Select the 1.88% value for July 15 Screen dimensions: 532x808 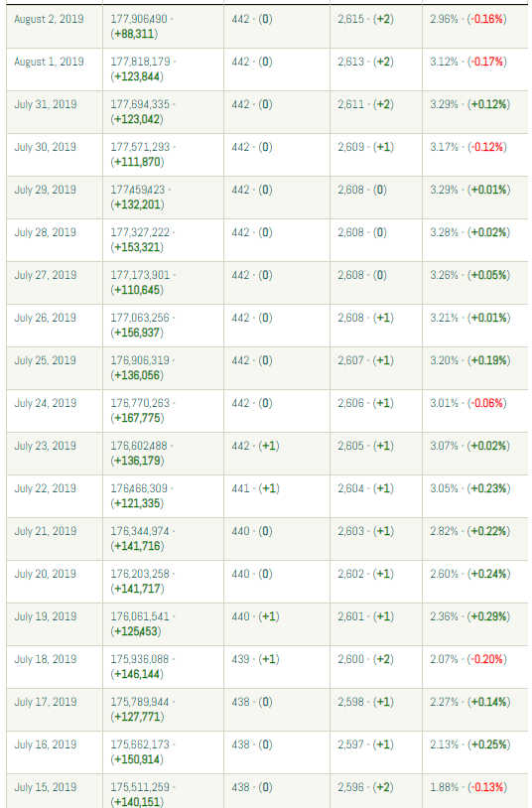click(x=444, y=788)
